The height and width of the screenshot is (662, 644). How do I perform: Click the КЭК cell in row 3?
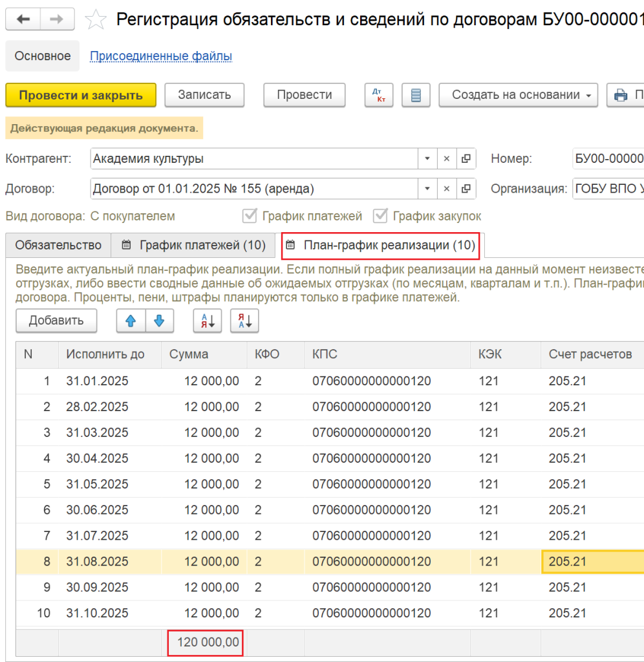point(506,432)
